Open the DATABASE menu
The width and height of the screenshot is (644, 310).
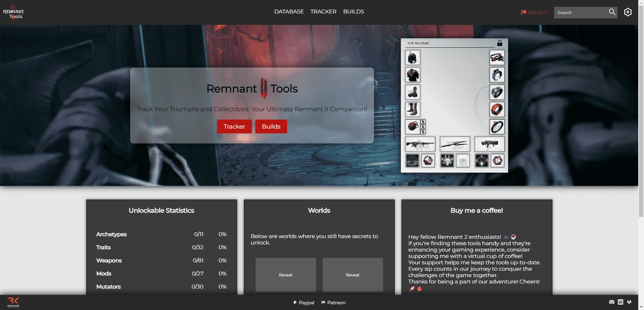[x=289, y=11]
